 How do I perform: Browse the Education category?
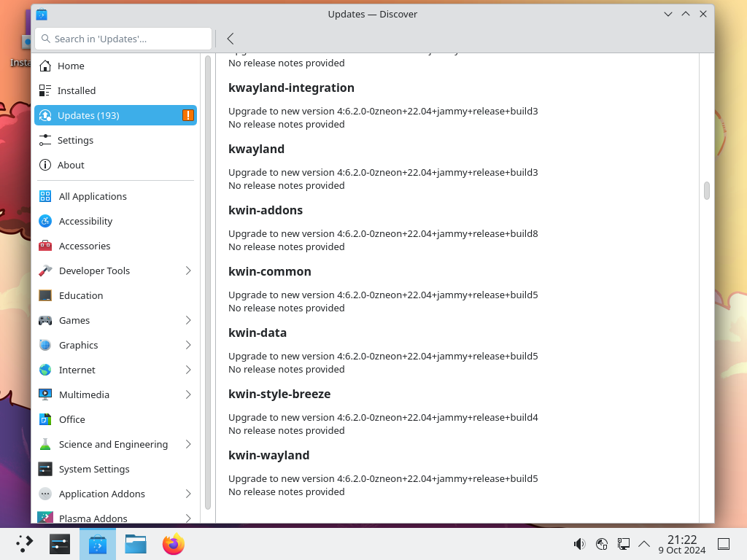click(115, 295)
